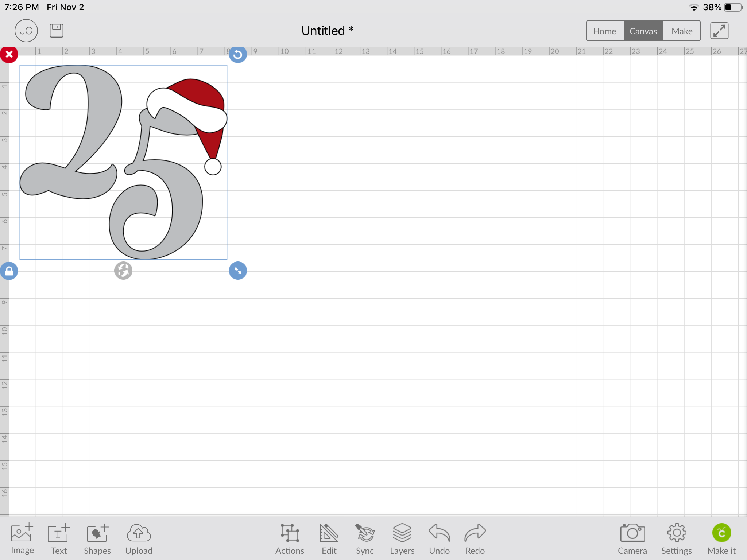
Task: Open the Image insert tool
Action: 22,539
